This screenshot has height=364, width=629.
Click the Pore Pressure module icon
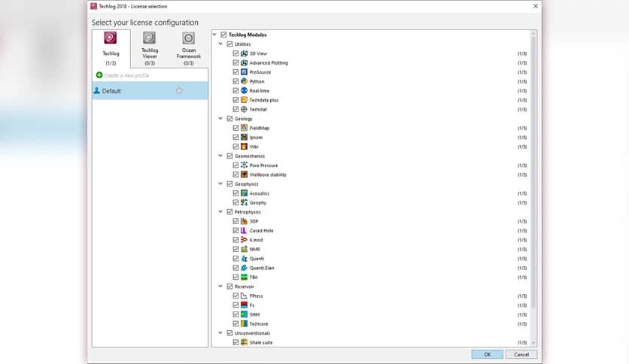point(244,165)
